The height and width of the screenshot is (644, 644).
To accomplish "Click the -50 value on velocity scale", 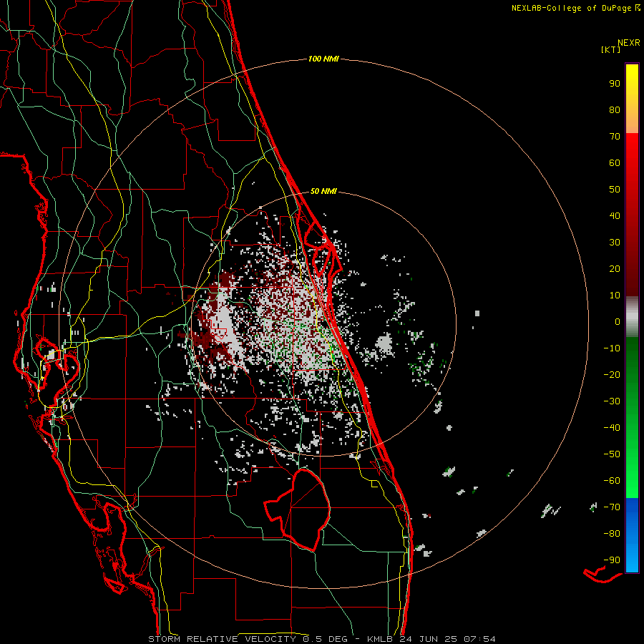I will [612, 454].
